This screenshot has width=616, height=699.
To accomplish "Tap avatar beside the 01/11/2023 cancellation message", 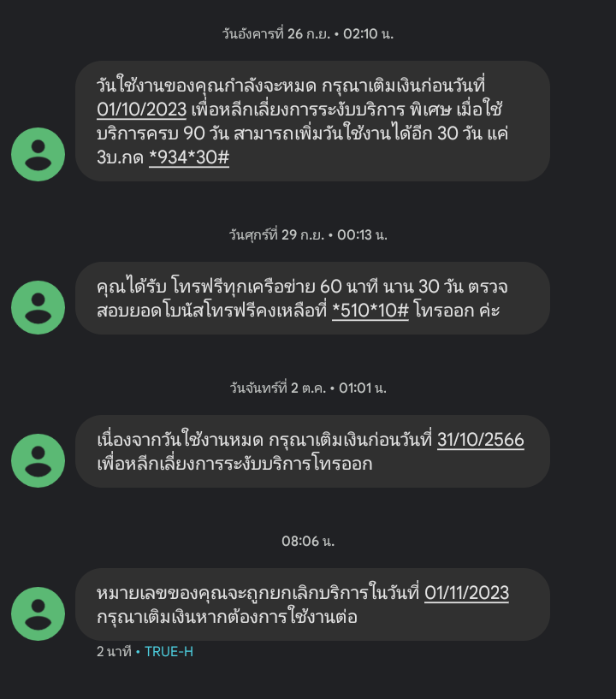I will 38,613.
